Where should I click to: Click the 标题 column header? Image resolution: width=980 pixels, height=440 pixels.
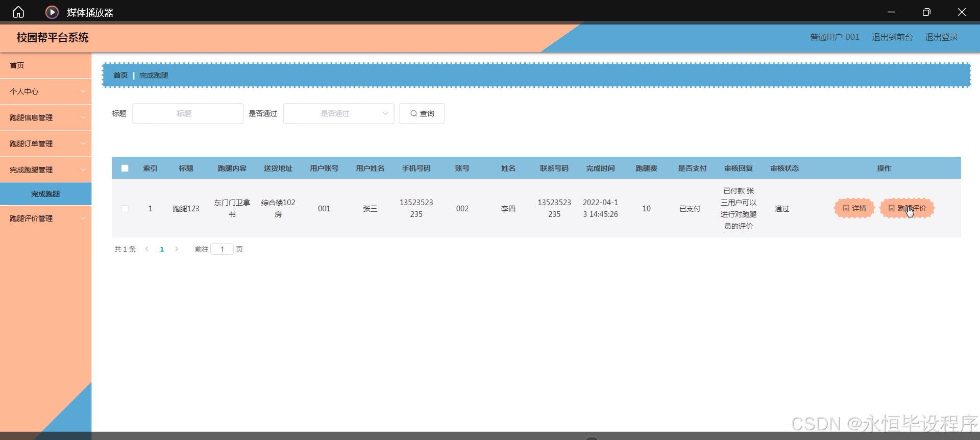[186, 168]
